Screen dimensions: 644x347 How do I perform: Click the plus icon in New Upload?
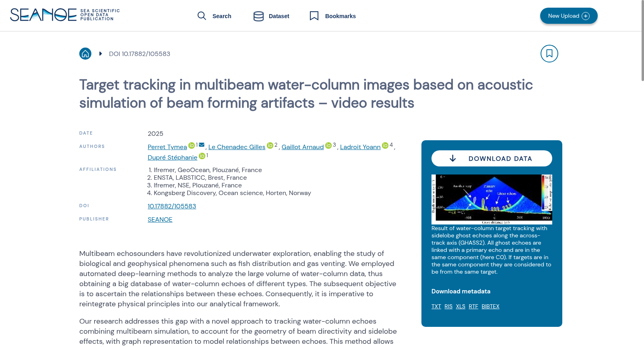point(586,16)
